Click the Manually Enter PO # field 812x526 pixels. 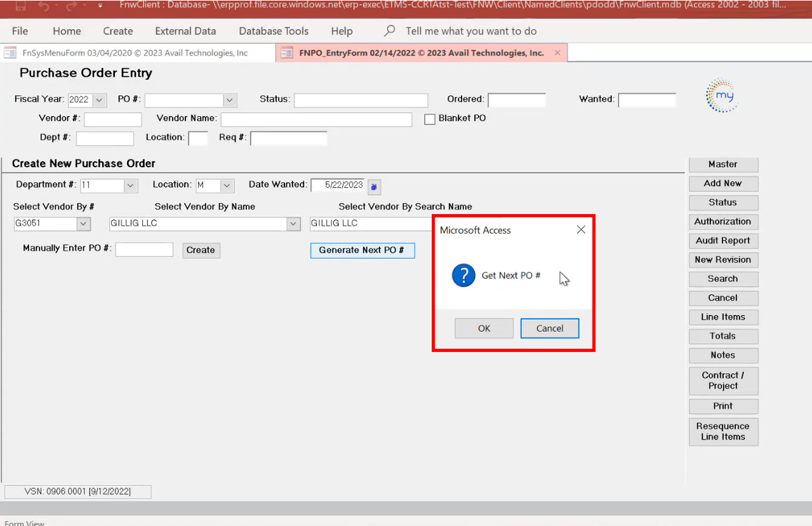(x=144, y=250)
